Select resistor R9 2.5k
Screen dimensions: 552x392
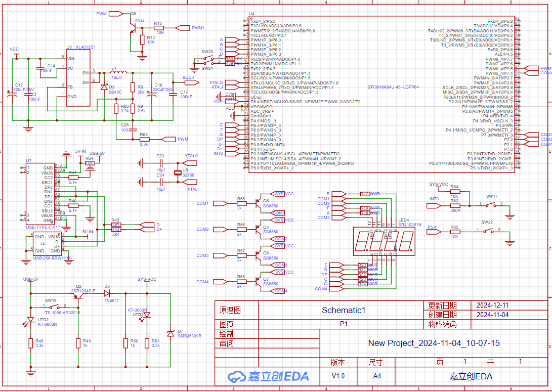pos(133,109)
